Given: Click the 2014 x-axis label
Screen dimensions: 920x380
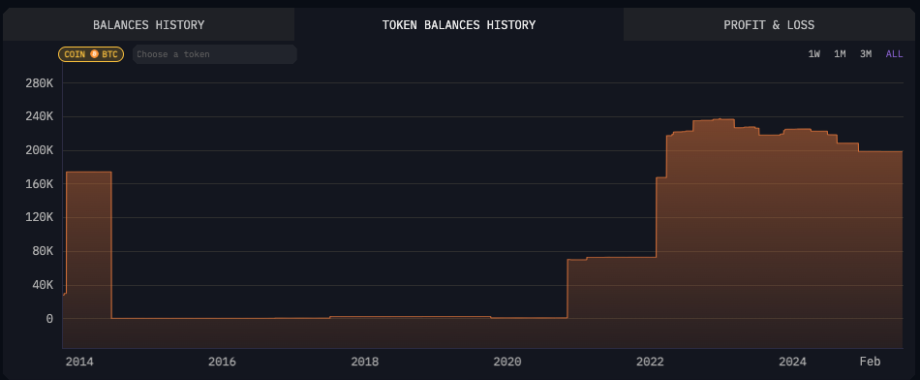Looking at the screenshot, I should pyautogui.click(x=79, y=362).
